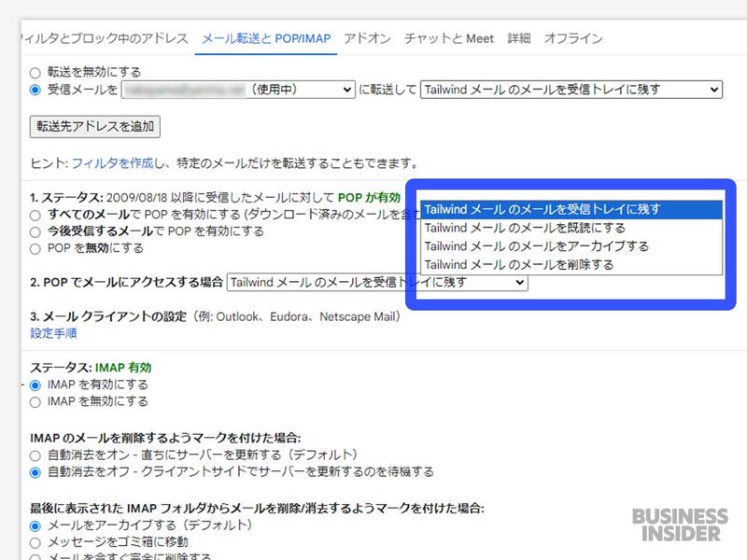Switch to メール転送と POP/IMAP tab
The height and width of the screenshot is (560, 747).
click(x=266, y=38)
